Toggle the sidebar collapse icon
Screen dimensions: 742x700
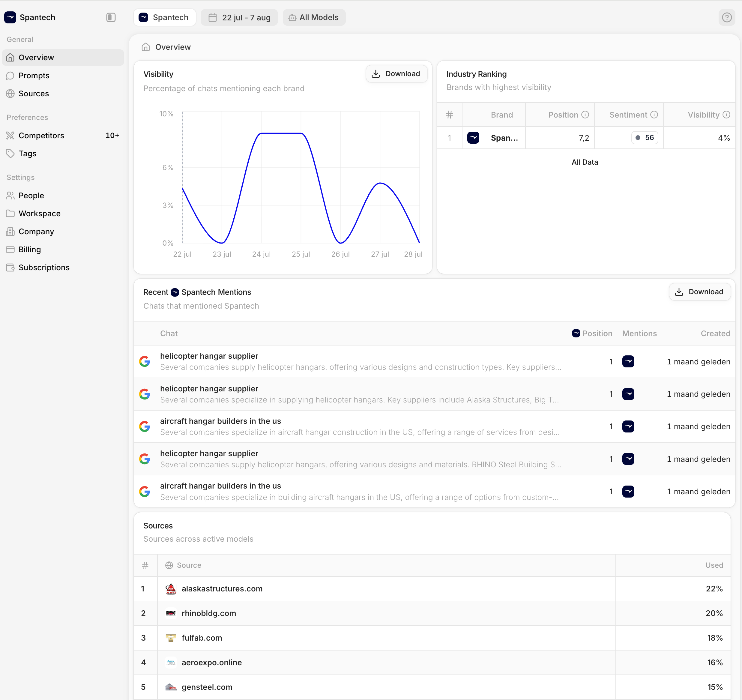pos(111,17)
